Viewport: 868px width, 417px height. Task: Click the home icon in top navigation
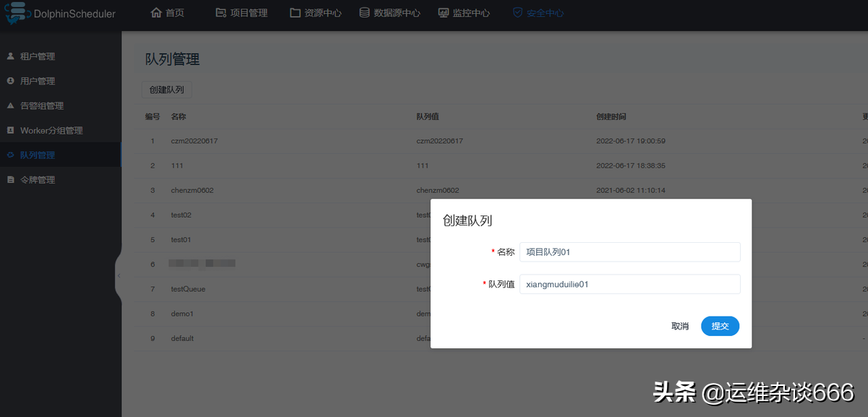(x=156, y=13)
